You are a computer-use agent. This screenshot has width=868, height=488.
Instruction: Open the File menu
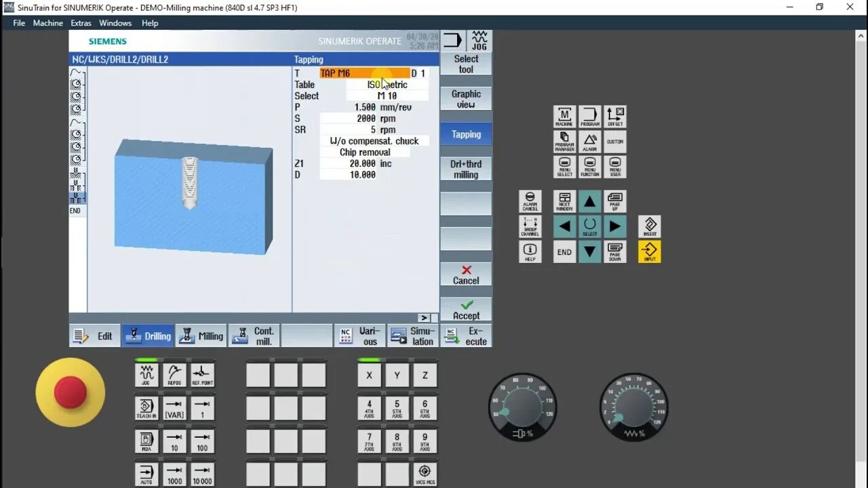[x=19, y=23]
